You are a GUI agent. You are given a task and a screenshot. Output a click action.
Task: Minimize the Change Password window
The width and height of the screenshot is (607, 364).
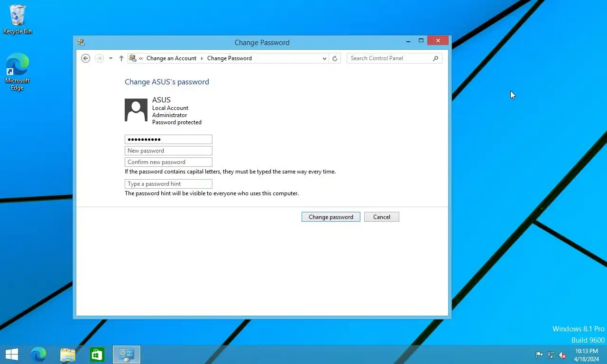tap(408, 41)
